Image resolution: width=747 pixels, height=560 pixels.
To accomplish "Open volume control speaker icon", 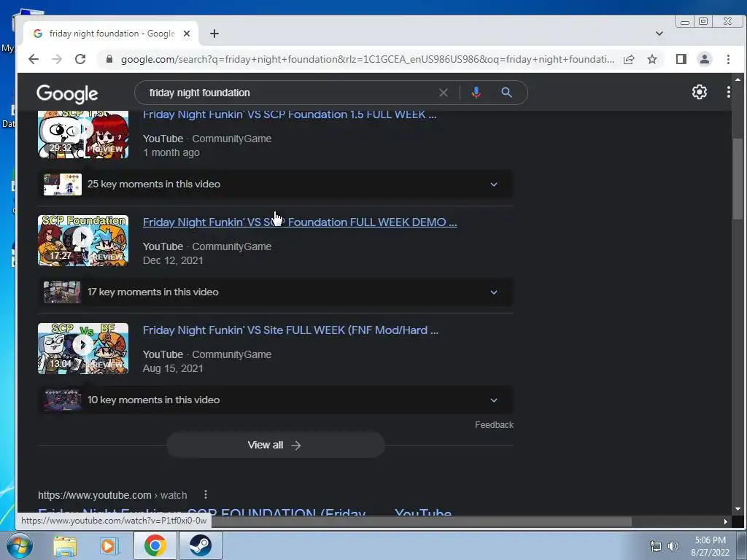I will point(673,546).
